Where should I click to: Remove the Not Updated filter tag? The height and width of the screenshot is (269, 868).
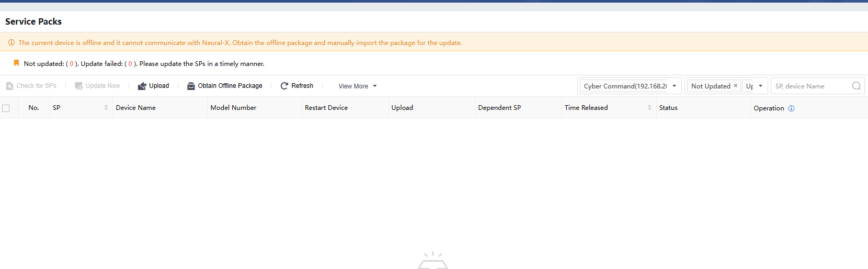coord(735,86)
